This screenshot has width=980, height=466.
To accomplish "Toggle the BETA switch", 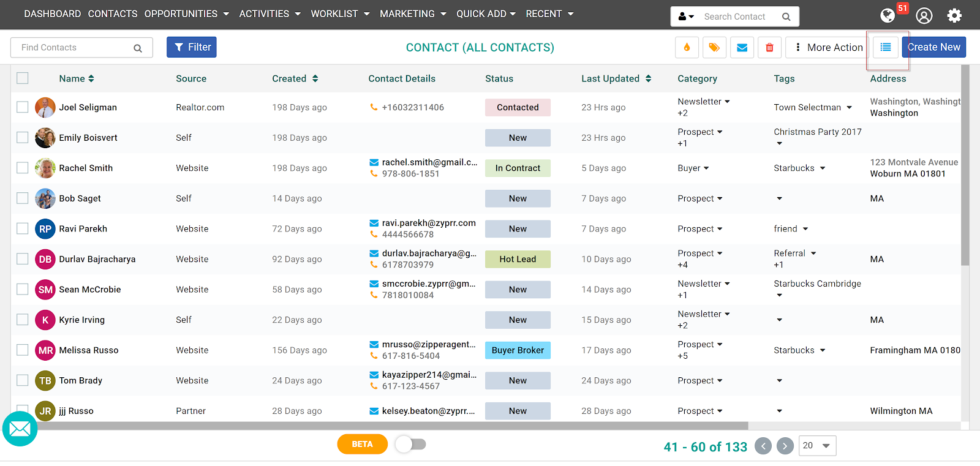I will coord(410,444).
